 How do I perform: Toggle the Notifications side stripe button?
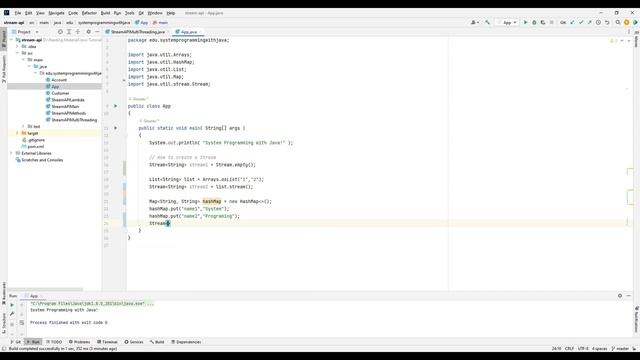tap(636, 319)
